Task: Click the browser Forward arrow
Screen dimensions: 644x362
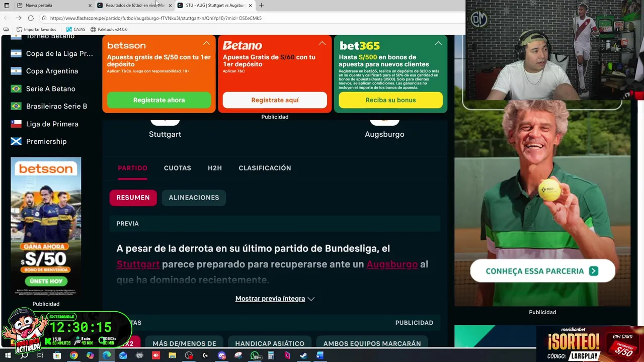Action: pyautogui.click(x=19, y=18)
